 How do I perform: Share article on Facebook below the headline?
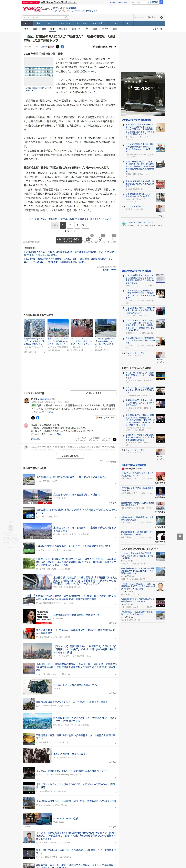62,47
